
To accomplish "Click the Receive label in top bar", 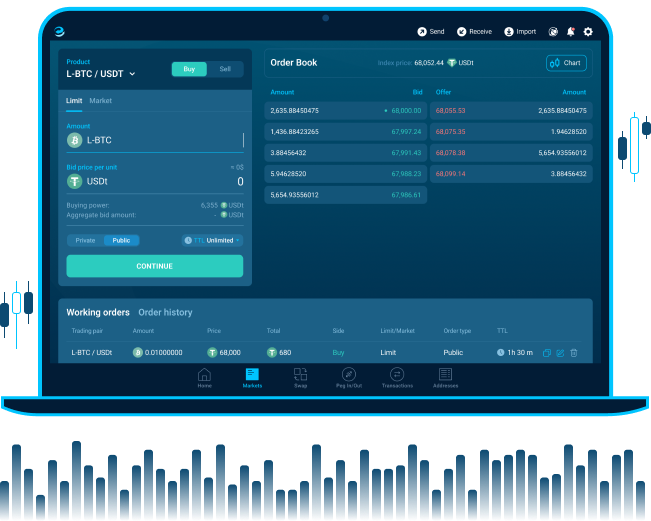I will click(480, 32).
